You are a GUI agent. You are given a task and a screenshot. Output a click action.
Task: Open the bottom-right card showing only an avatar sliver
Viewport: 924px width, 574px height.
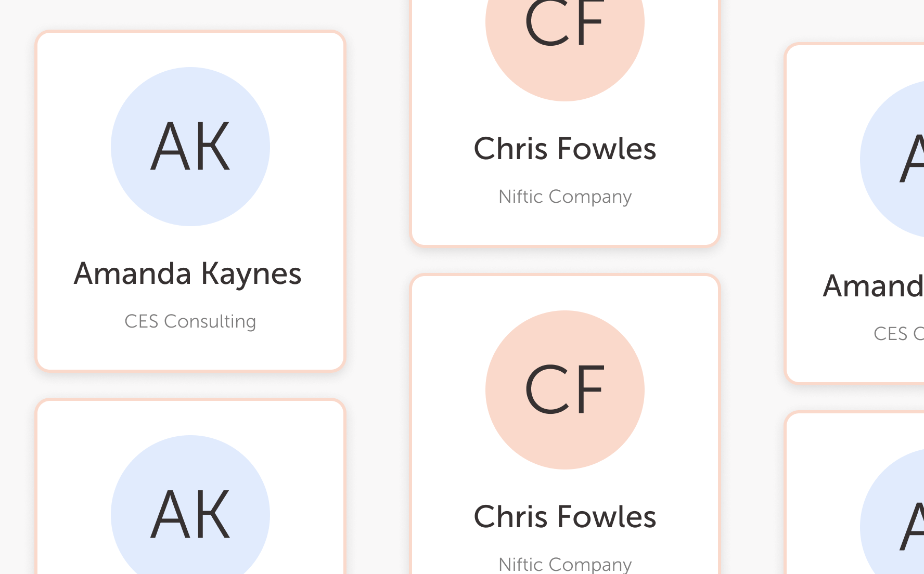[854, 493]
